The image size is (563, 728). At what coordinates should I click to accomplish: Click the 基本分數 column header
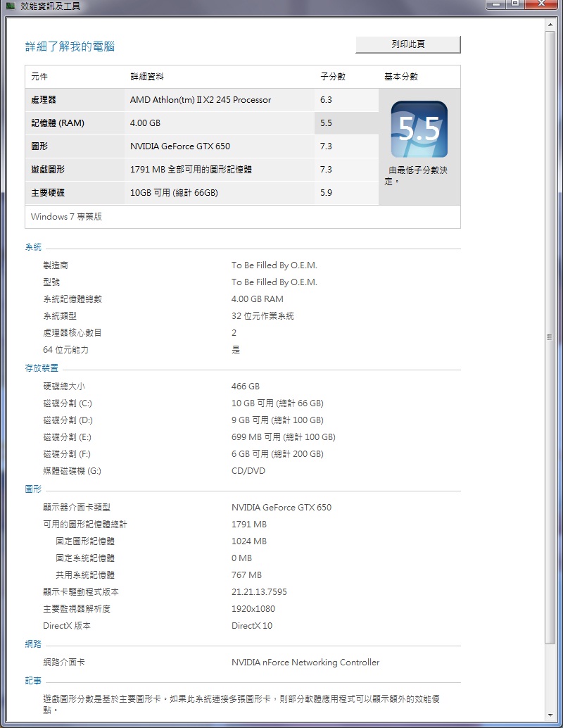click(401, 77)
